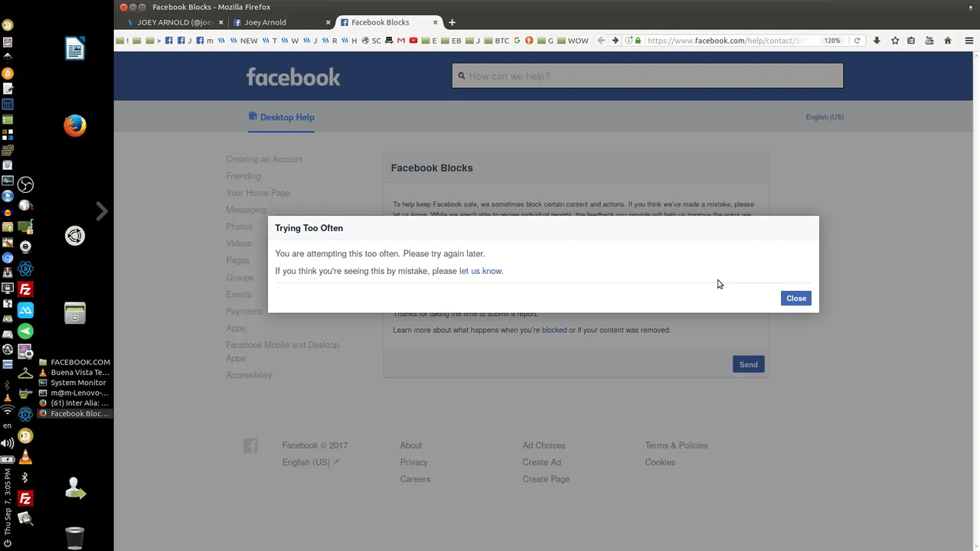Click the Send button on Facebook Blocks form
The image size is (980, 551).
(x=748, y=364)
